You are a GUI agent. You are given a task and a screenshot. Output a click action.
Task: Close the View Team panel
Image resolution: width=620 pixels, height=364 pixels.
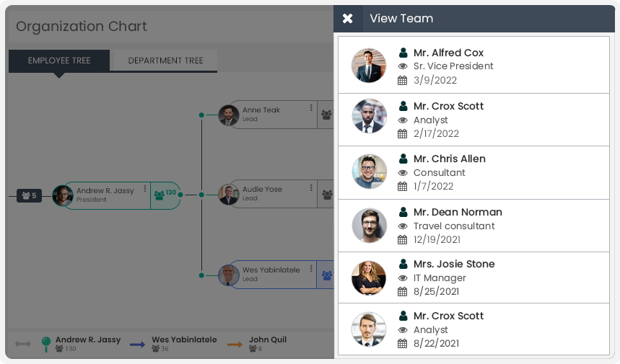348,19
